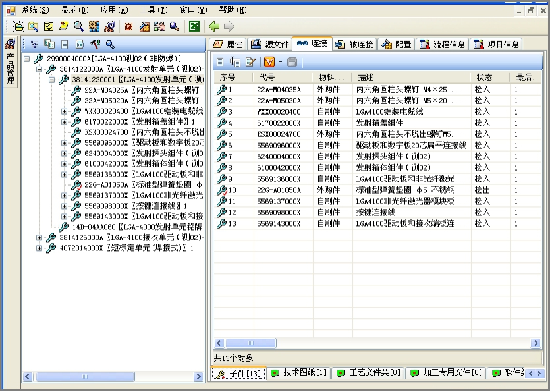The image size is (550, 392).
Task: Click the tree view icon in left panel toolbar
Action: coord(34,44)
